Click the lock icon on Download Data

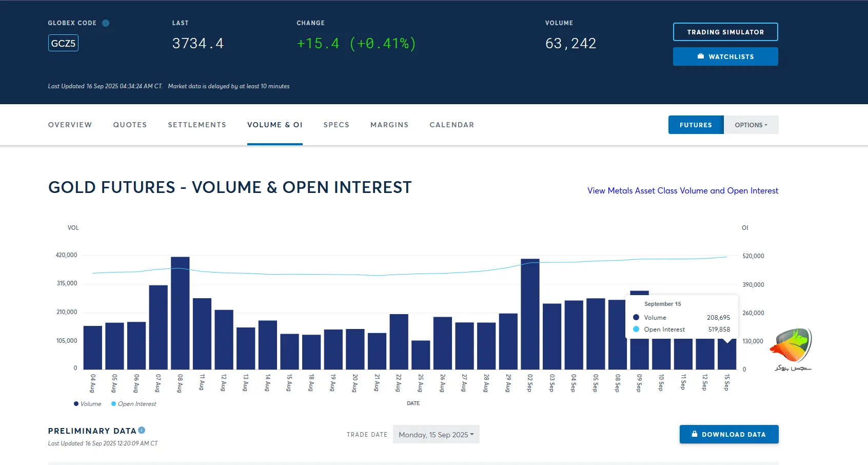tap(696, 434)
